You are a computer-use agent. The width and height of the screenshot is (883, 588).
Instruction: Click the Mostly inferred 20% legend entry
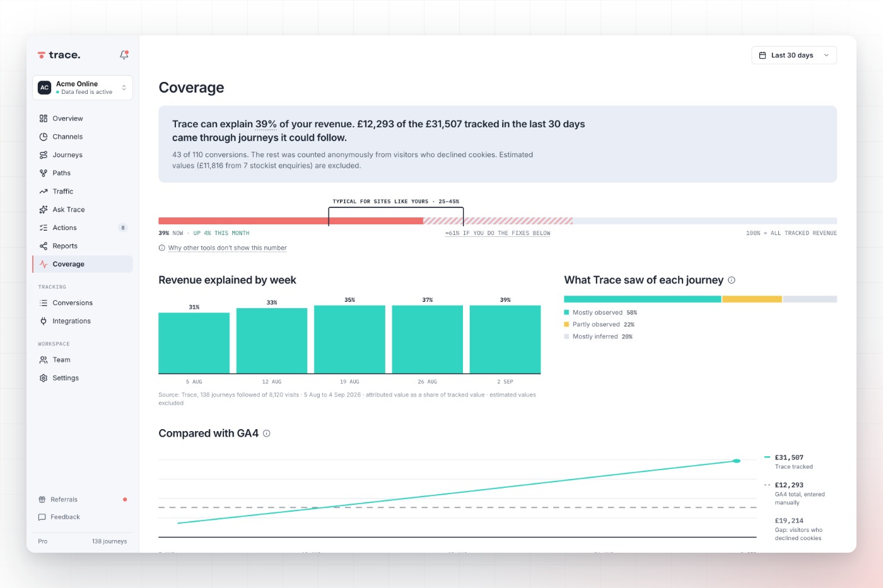(598, 337)
